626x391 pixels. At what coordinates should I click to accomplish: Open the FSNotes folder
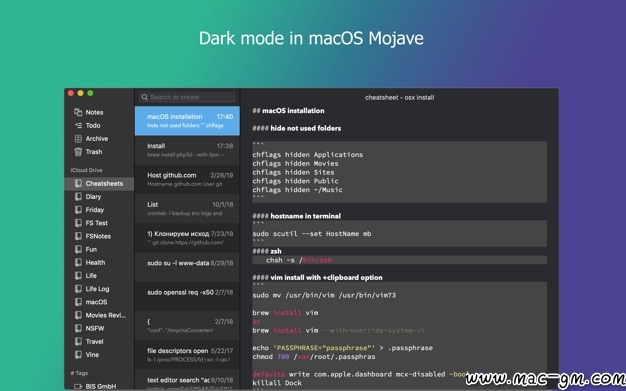[x=99, y=236]
